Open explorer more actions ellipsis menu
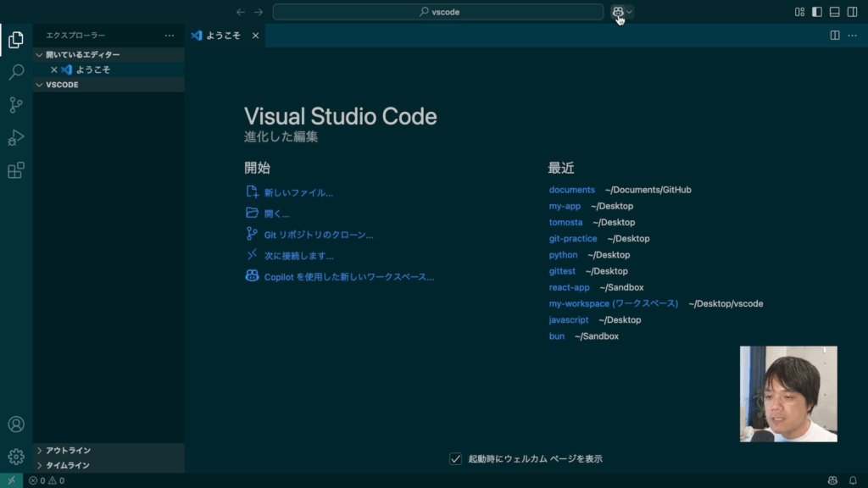 tap(170, 36)
